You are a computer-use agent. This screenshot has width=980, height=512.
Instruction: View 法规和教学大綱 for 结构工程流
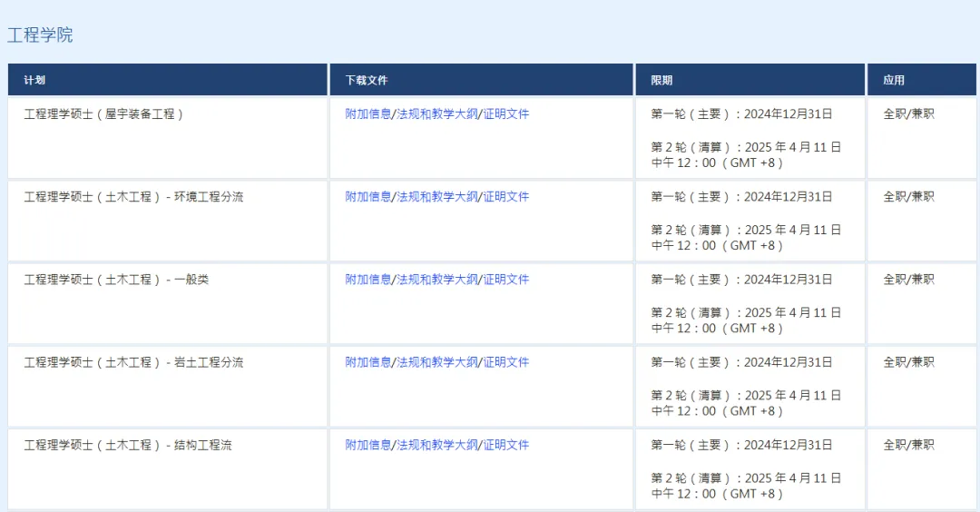pos(437,445)
